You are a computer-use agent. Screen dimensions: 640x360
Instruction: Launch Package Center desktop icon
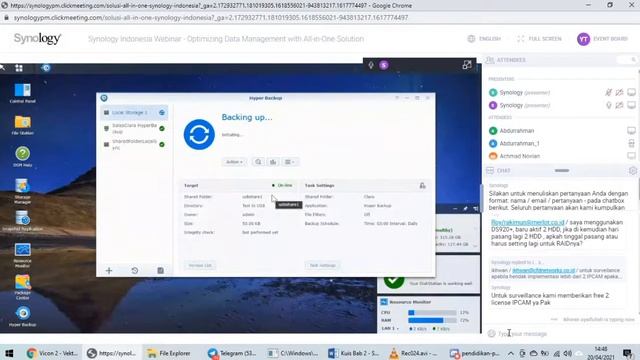(22, 287)
